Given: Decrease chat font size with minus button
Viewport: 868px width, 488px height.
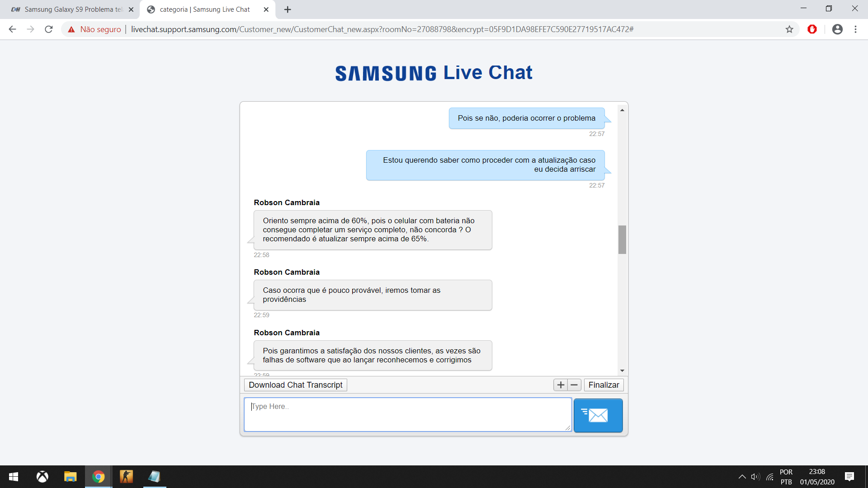Looking at the screenshot, I should [574, 385].
